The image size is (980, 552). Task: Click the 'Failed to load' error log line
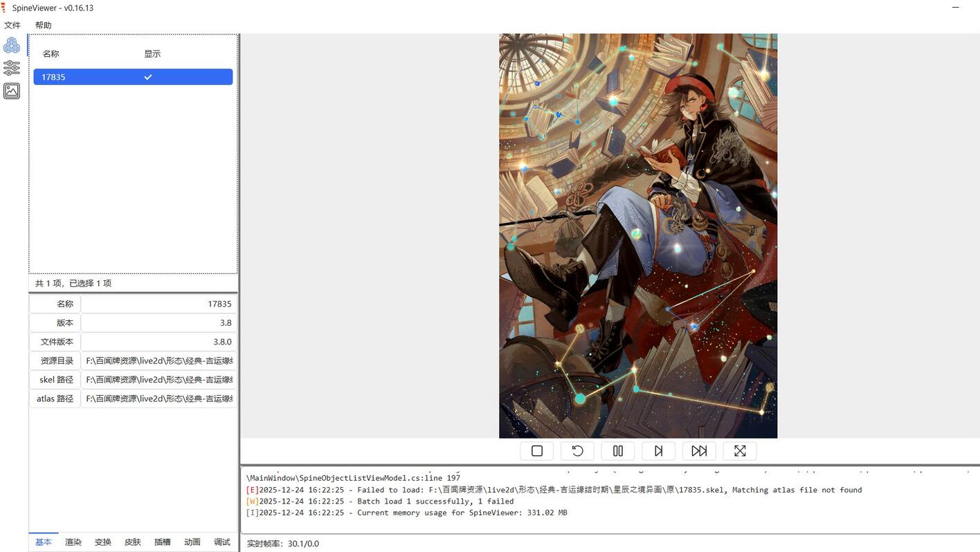(554, 490)
